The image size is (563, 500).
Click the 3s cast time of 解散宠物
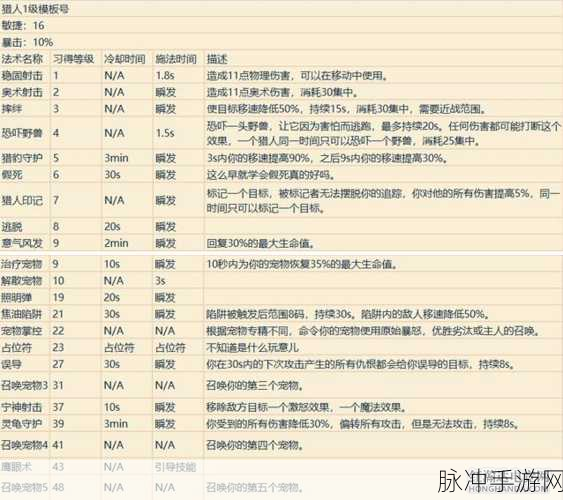tap(160, 281)
